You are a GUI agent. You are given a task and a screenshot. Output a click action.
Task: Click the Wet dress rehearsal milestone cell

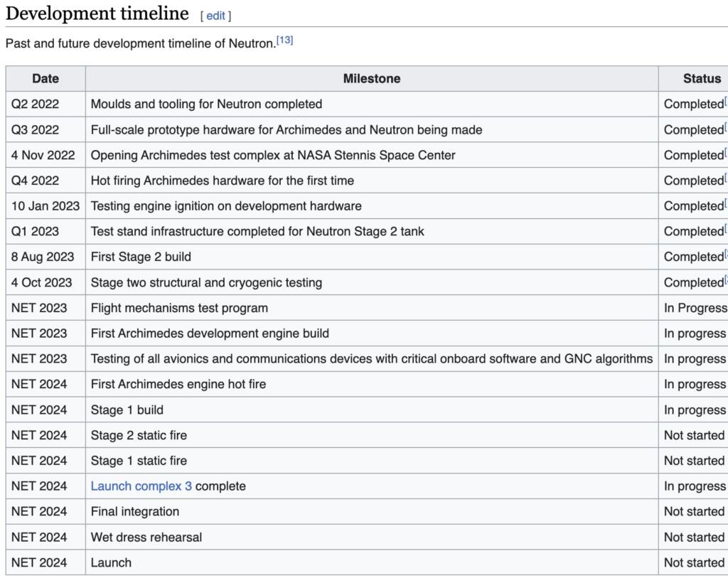(x=146, y=537)
